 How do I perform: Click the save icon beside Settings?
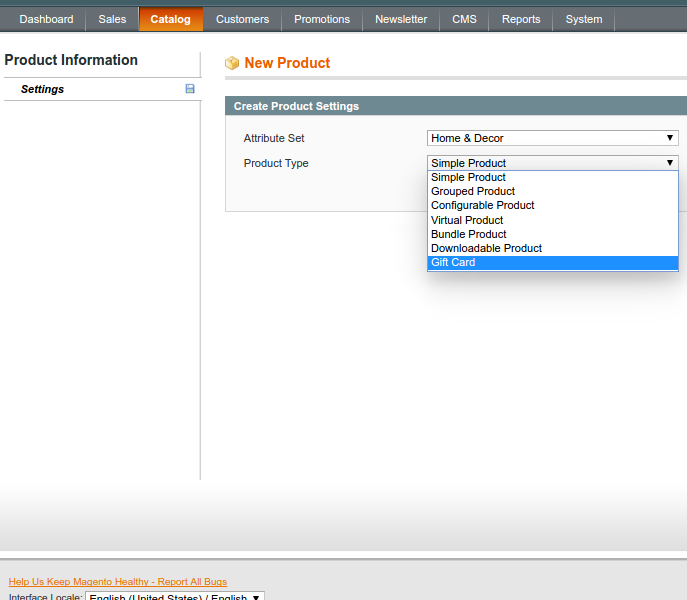(190, 89)
